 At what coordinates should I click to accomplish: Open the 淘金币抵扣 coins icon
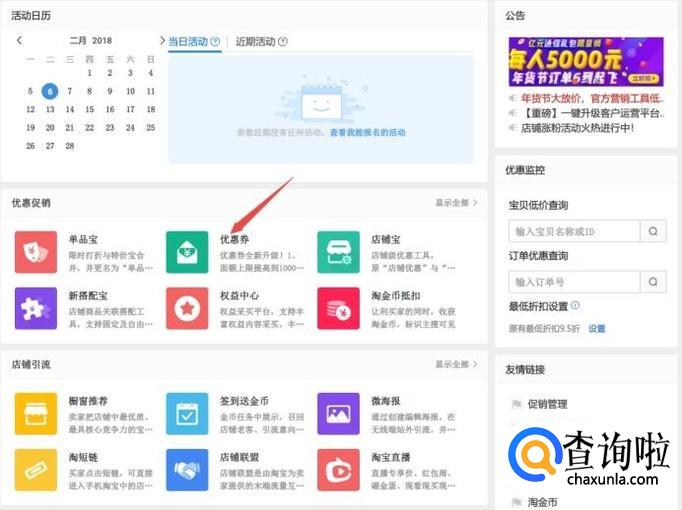coord(338,308)
